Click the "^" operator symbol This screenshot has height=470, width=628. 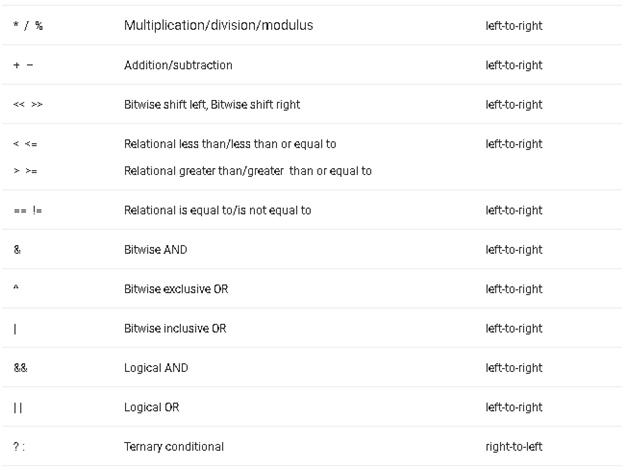[x=17, y=288]
